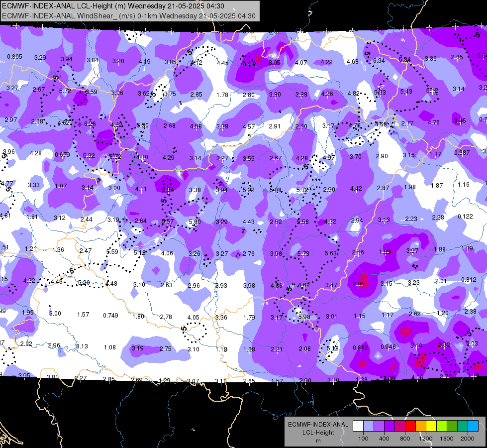Click wind shear value 3.97
Image resolution: width=487 pixels, height=448 pixels.
click(x=412, y=250)
